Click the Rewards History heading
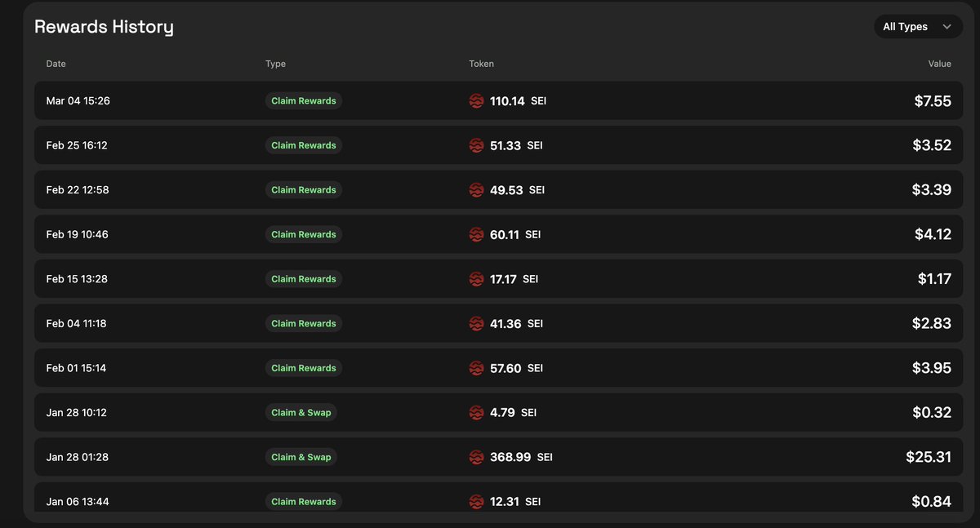 point(104,27)
